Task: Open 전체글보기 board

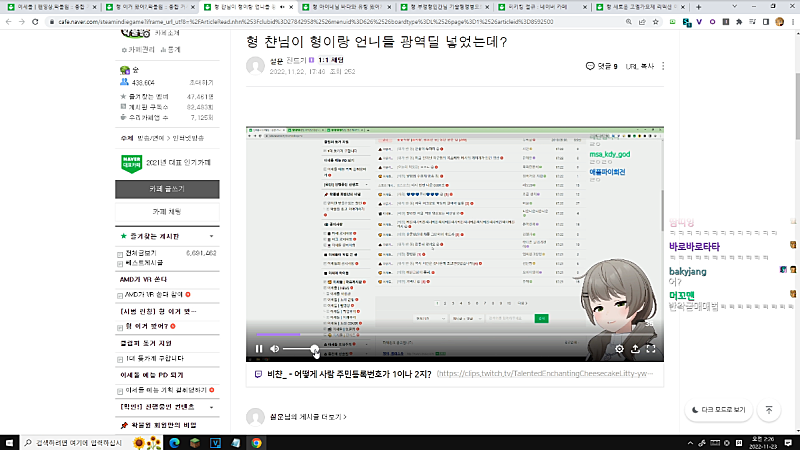Action: tap(141, 253)
